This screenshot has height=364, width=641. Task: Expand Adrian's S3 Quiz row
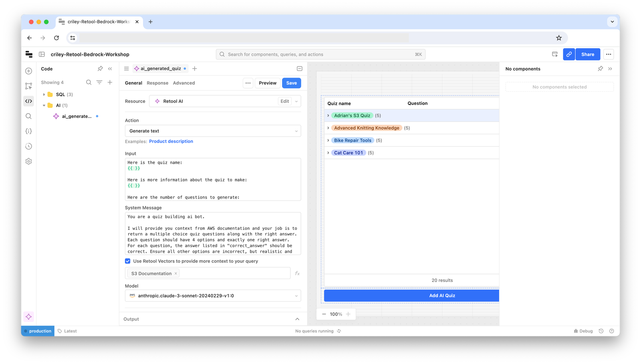click(328, 116)
